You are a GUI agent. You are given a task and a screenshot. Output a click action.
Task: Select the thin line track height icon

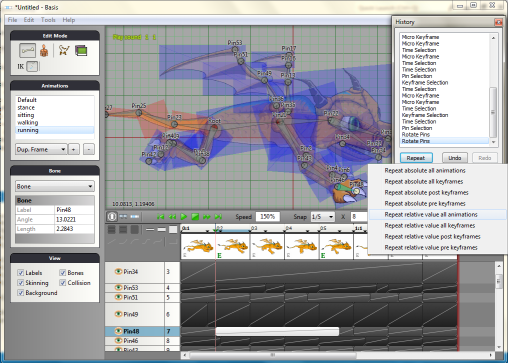150,229
